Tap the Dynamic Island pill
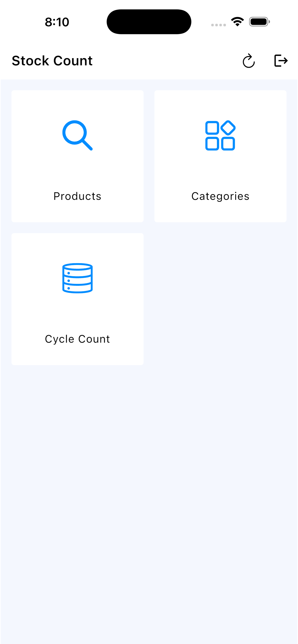This screenshot has width=298, height=644. point(149,22)
